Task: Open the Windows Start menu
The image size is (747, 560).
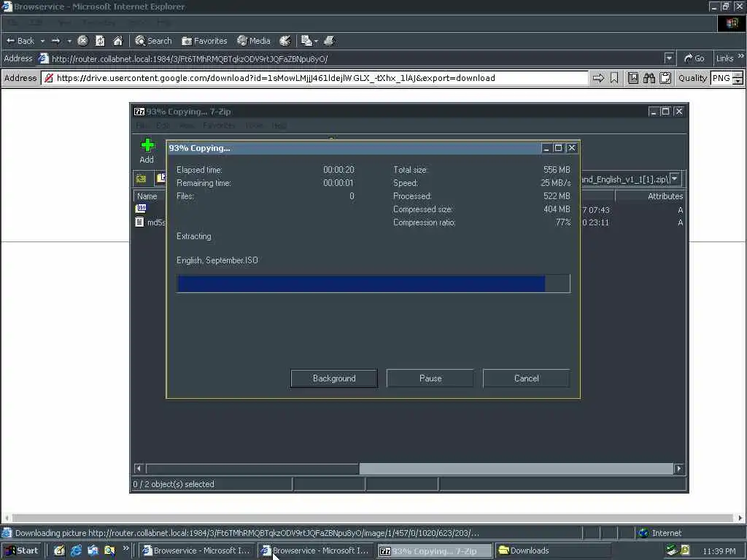Action: [x=22, y=551]
